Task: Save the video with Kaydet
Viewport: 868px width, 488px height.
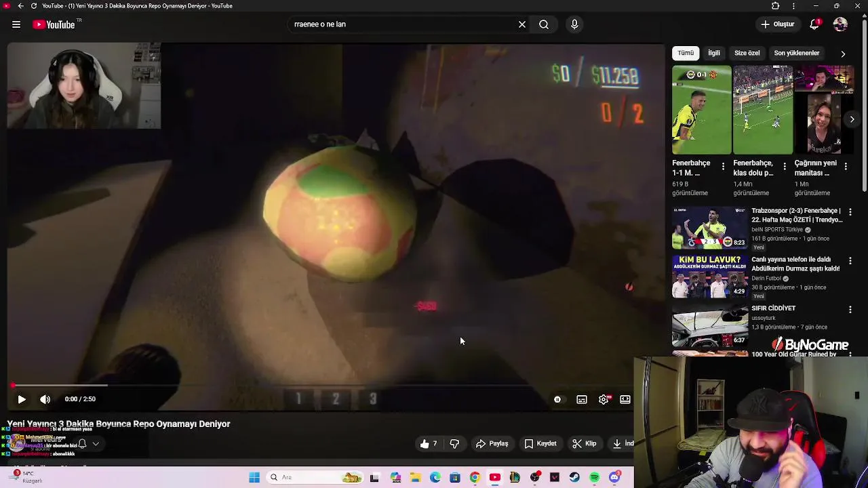Action: (540, 444)
